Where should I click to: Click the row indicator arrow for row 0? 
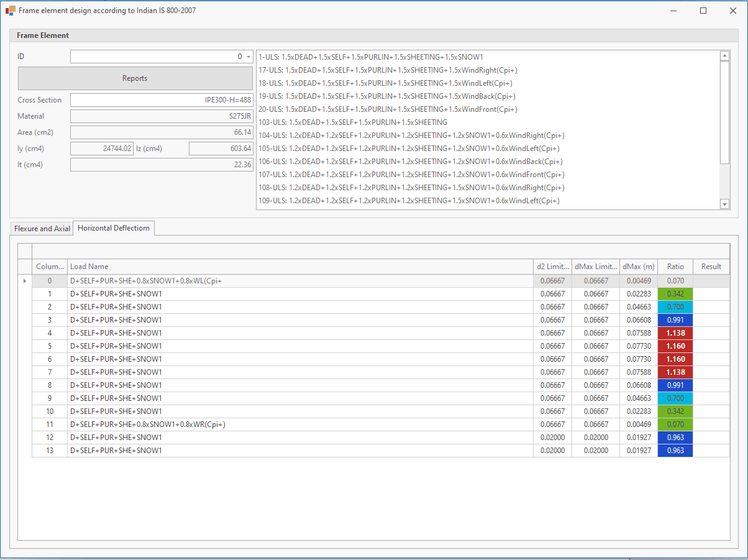[x=25, y=281]
